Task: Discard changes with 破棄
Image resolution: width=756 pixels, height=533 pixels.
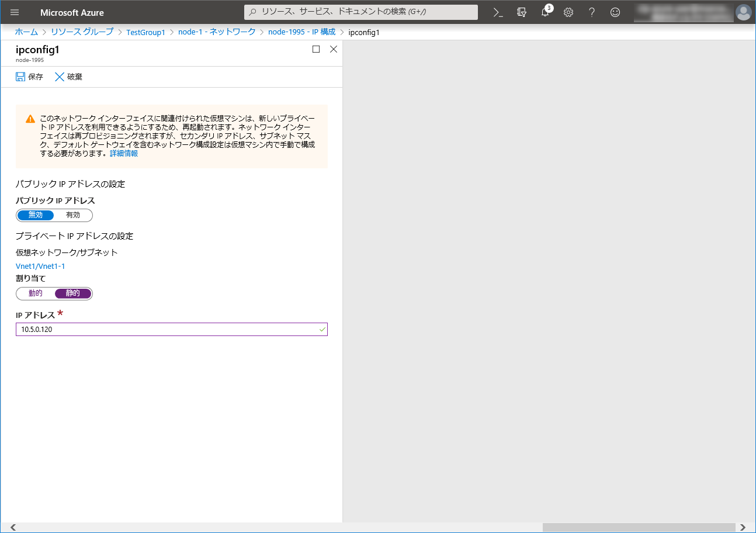Action: 68,77
